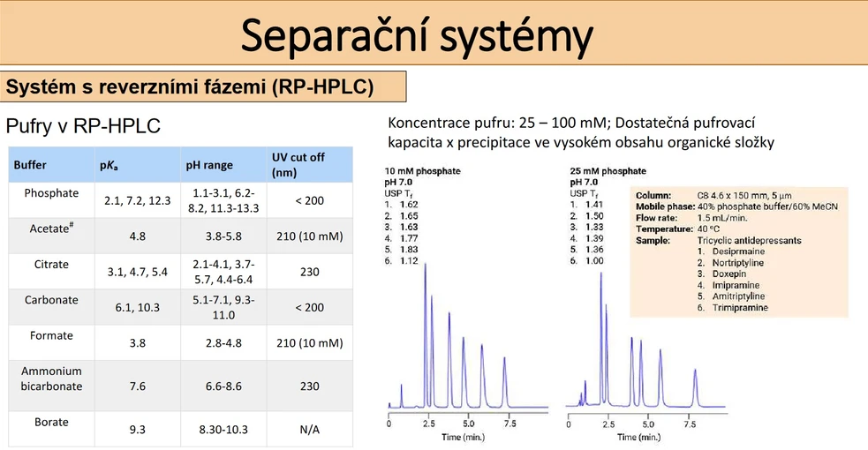Click the pKa value '2.1, 7.2, 12.3'
Viewport: 868px width, 450px height.
coord(137,200)
